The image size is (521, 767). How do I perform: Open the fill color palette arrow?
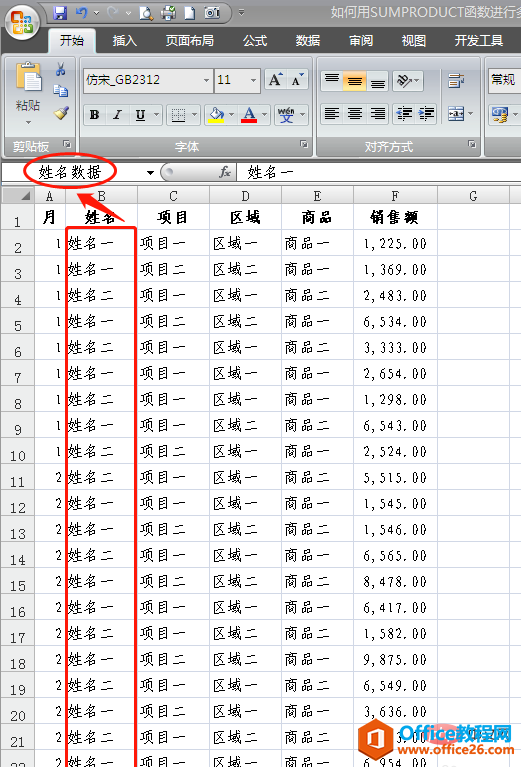[231, 115]
